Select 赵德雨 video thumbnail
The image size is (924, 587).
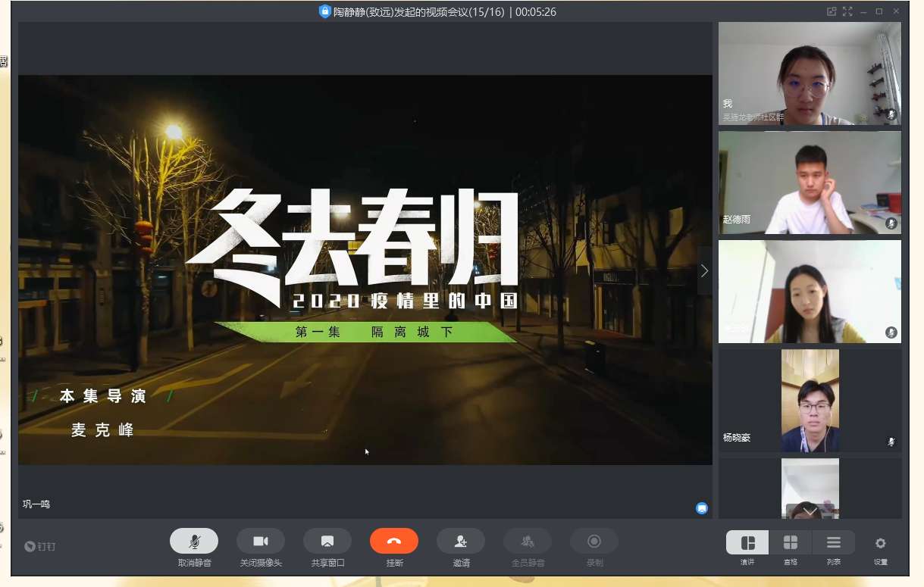tap(810, 183)
